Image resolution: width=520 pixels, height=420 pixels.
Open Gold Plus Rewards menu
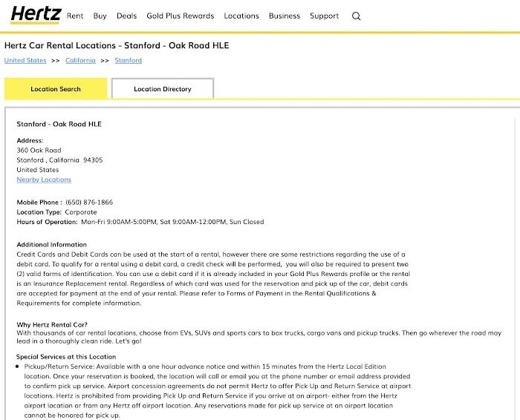pyautogui.click(x=181, y=16)
